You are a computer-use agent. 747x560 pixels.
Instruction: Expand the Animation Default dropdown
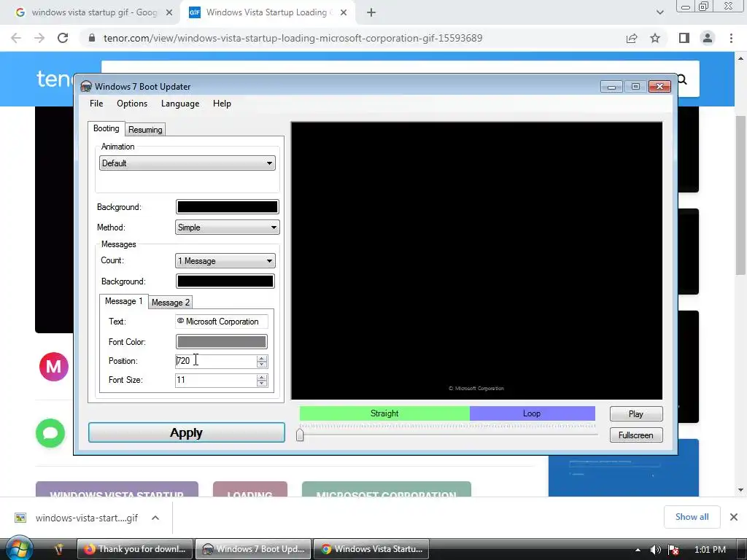[x=187, y=163]
